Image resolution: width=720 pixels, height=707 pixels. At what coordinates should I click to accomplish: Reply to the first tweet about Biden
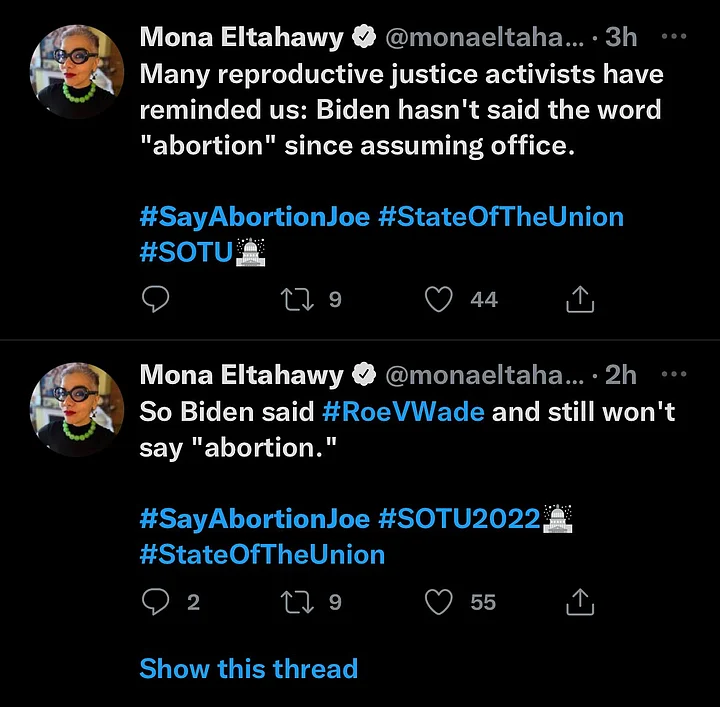[x=155, y=299]
